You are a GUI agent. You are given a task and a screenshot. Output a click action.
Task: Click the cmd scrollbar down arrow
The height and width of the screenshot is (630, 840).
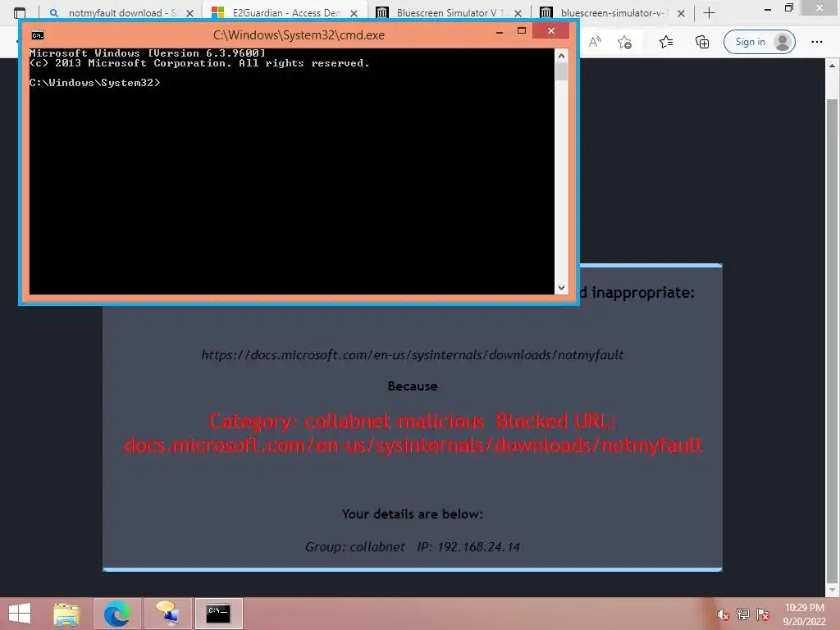coord(561,288)
